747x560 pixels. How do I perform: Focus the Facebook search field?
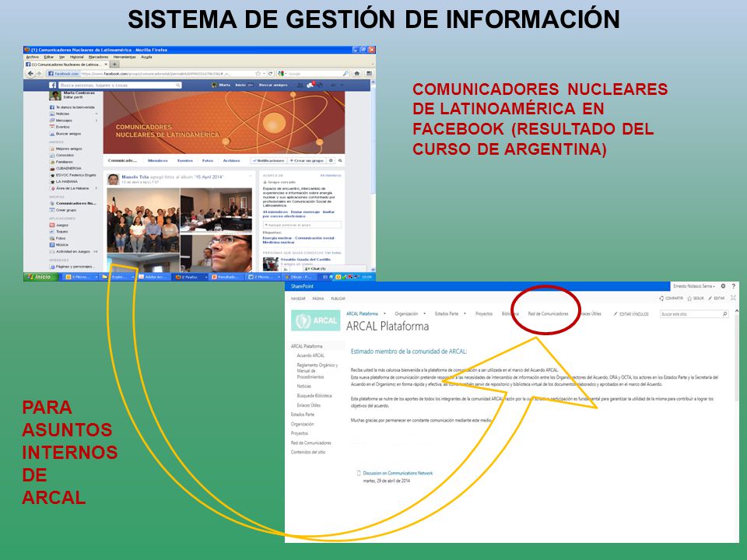[120, 85]
